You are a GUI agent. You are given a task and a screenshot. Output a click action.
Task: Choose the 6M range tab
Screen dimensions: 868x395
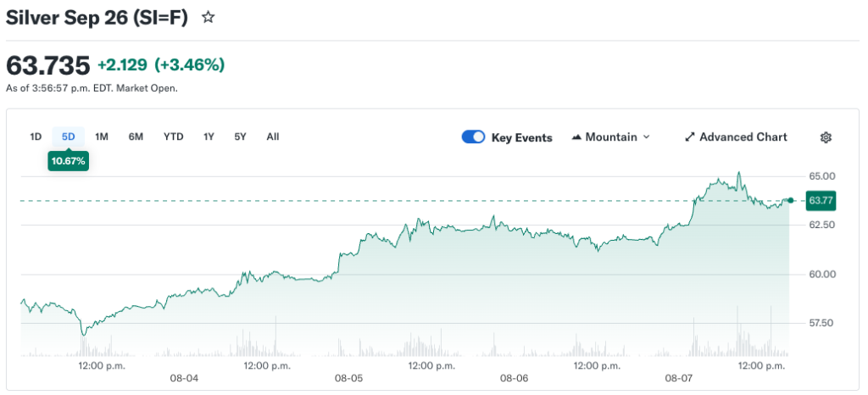tap(136, 136)
